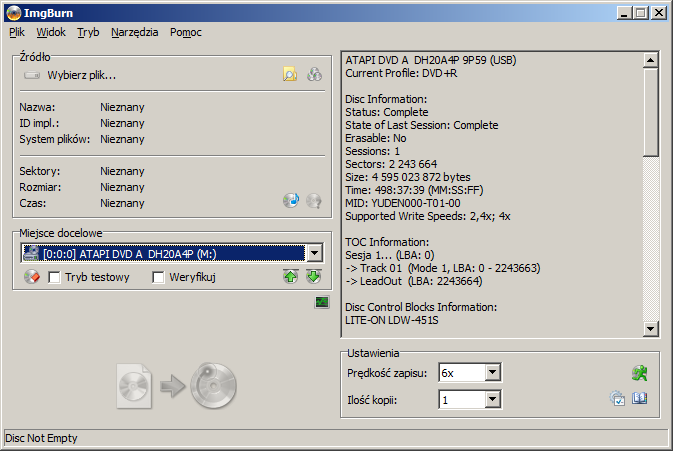
Task: Click the LeadOut LBA line
Action: pos(414,281)
